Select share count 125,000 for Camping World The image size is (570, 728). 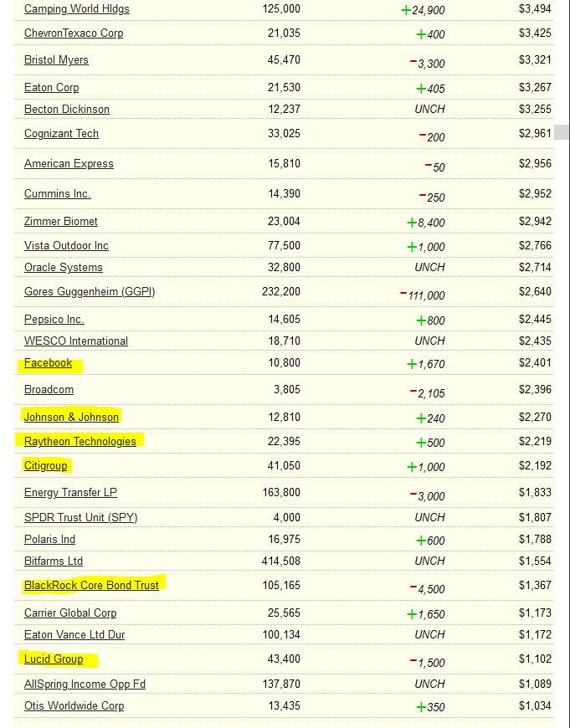point(281,9)
